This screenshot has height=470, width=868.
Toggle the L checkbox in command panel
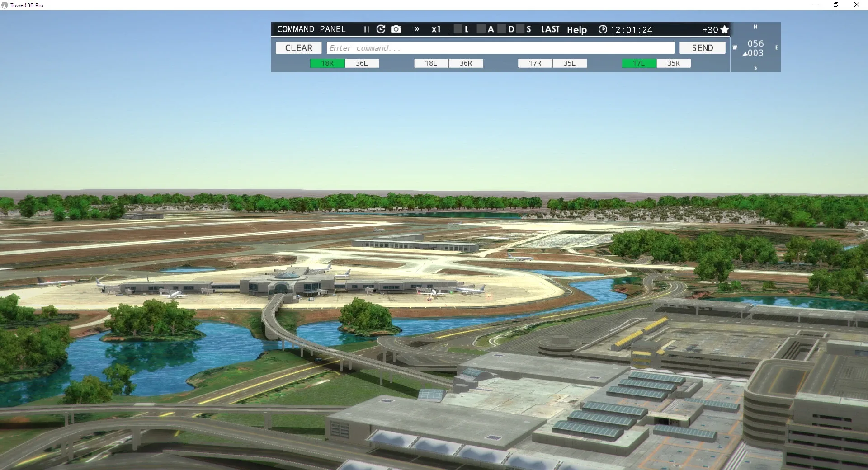[458, 29]
